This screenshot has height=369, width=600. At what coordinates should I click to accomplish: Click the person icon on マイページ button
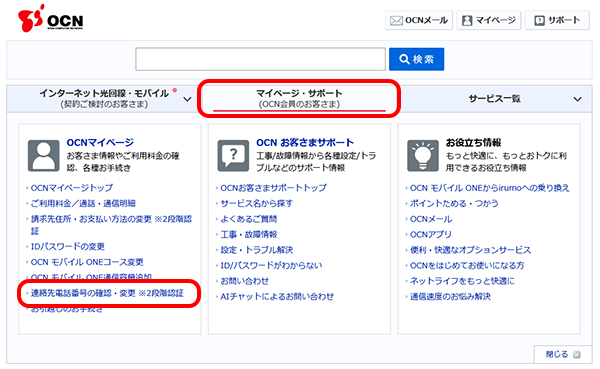[x=467, y=21]
